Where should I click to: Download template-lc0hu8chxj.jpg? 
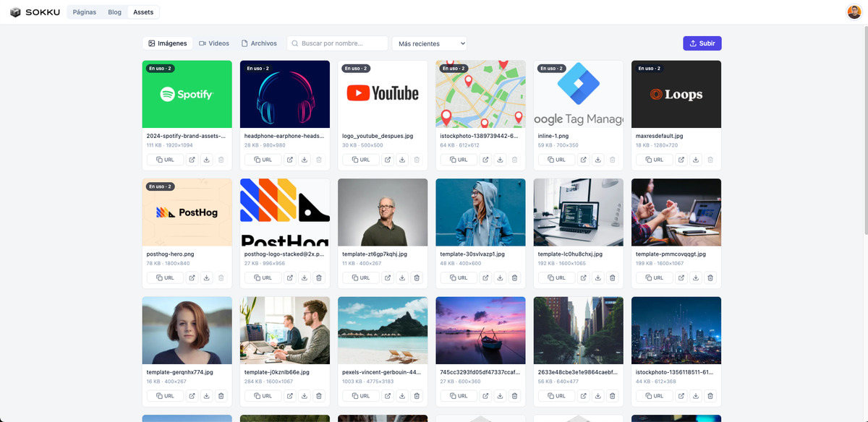tap(598, 277)
